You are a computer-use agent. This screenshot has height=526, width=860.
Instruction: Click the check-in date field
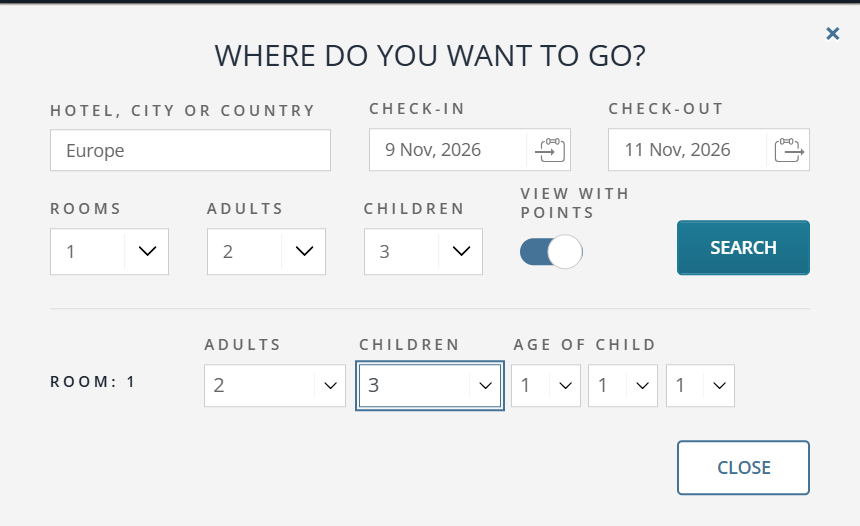[x=448, y=150]
